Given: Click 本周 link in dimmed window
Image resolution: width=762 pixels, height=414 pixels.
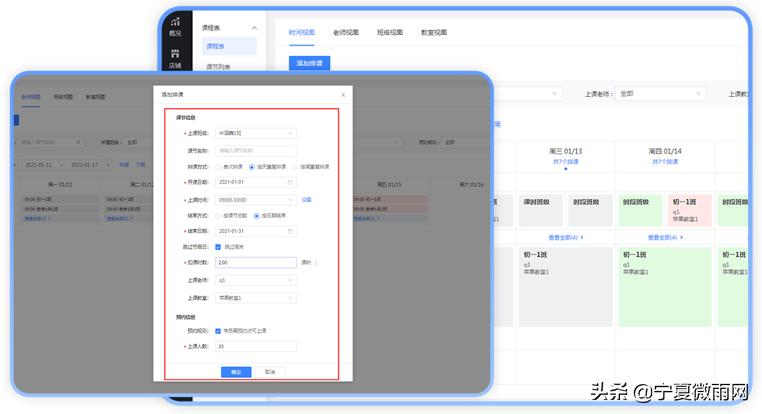Looking at the screenshot, I should click(124, 165).
